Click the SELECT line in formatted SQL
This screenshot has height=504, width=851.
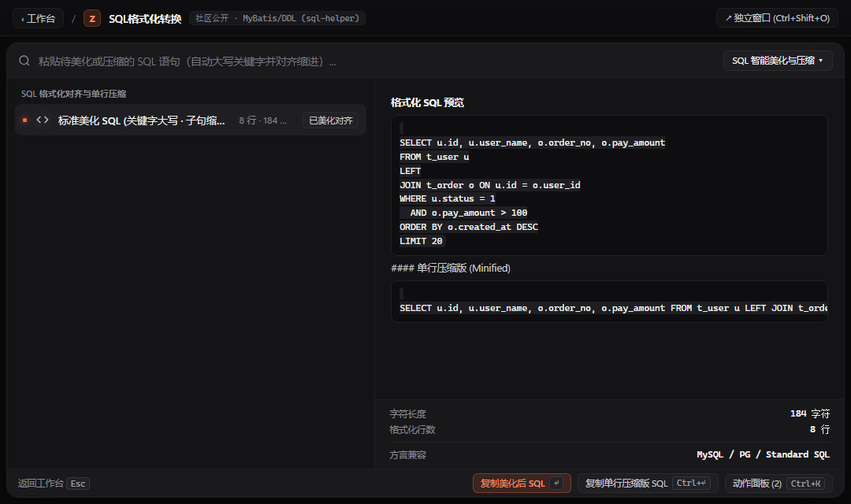532,143
